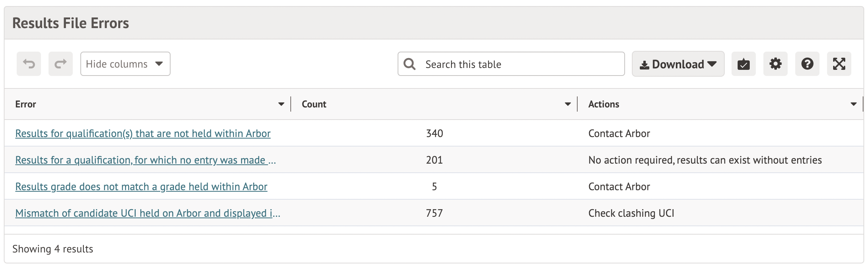Image resolution: width=868 pixels, height=268 pixels.
Task: Open no entry was made error link
Action: (146, 160)
